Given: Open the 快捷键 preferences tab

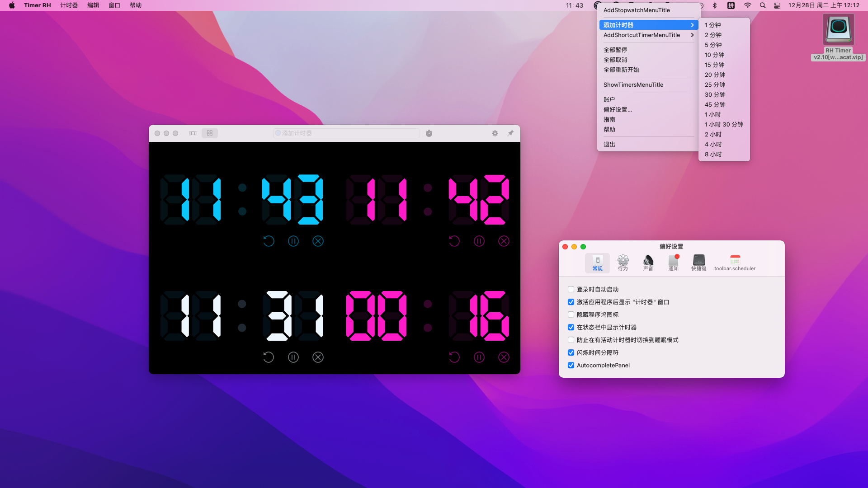Looking at the screenshot, I should tap(699, 263).
